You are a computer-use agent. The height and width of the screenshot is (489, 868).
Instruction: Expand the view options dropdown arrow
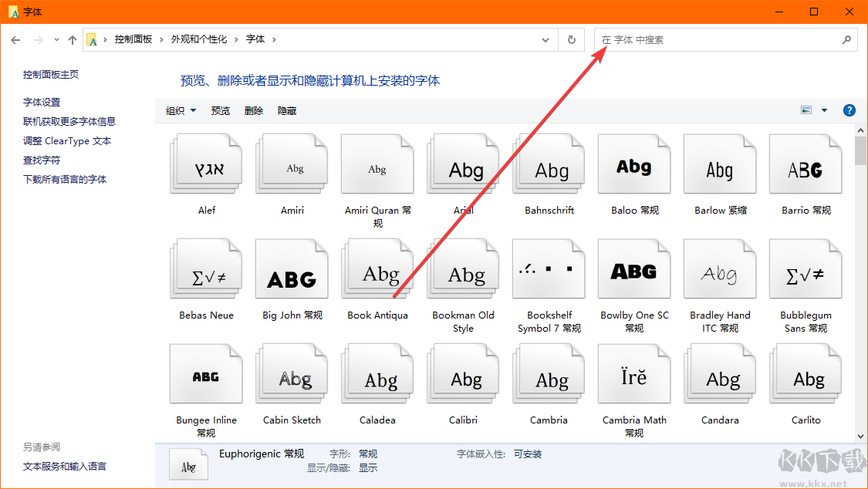coord(825,110)
